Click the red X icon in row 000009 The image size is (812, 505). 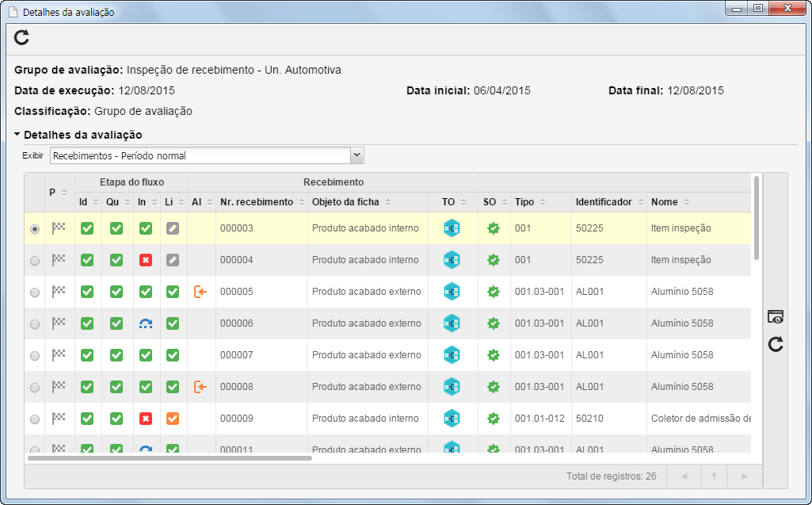[146, 419]
